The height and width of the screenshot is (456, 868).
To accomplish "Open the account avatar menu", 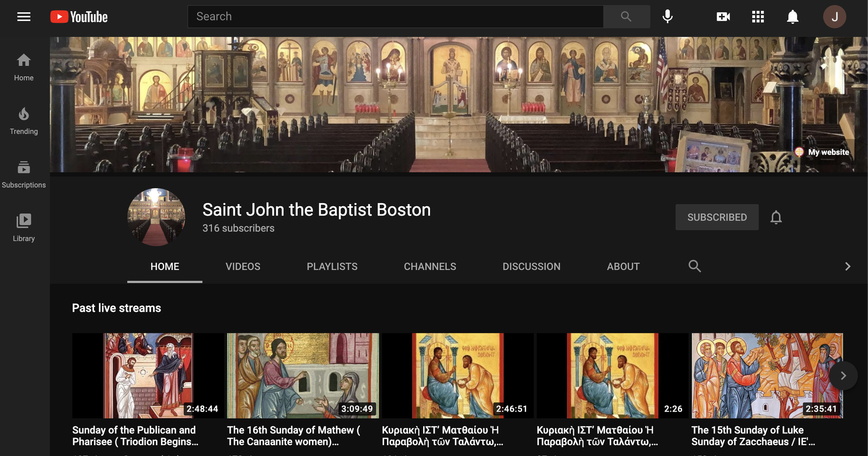I will pyautogui.click(x=834, y=17).
